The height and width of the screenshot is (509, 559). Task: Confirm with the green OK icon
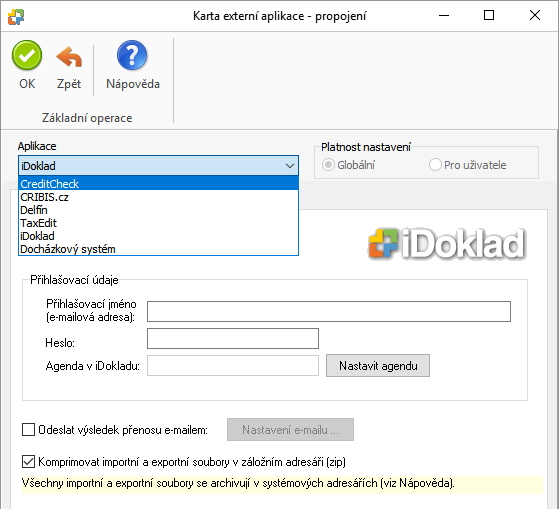point(27,55)
